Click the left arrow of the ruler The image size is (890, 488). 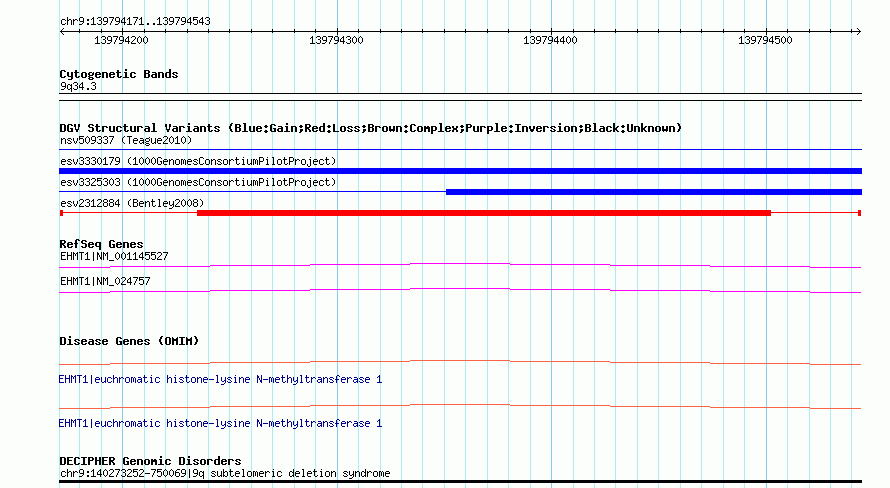click(x=62, y=32)
